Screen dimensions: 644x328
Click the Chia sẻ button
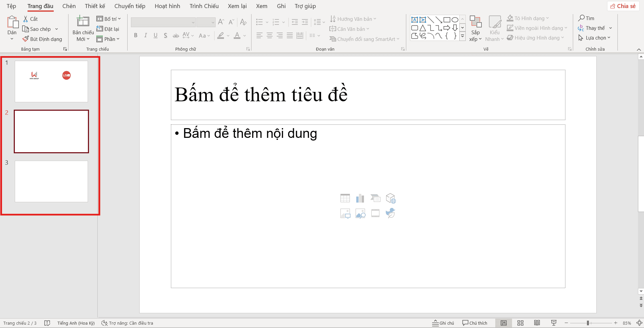click(x=623, y=6)
